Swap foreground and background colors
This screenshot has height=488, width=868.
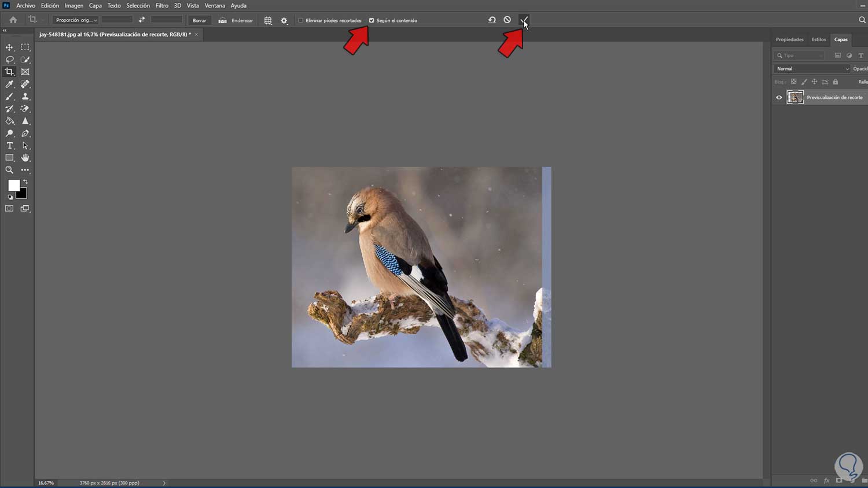[25, 182]
